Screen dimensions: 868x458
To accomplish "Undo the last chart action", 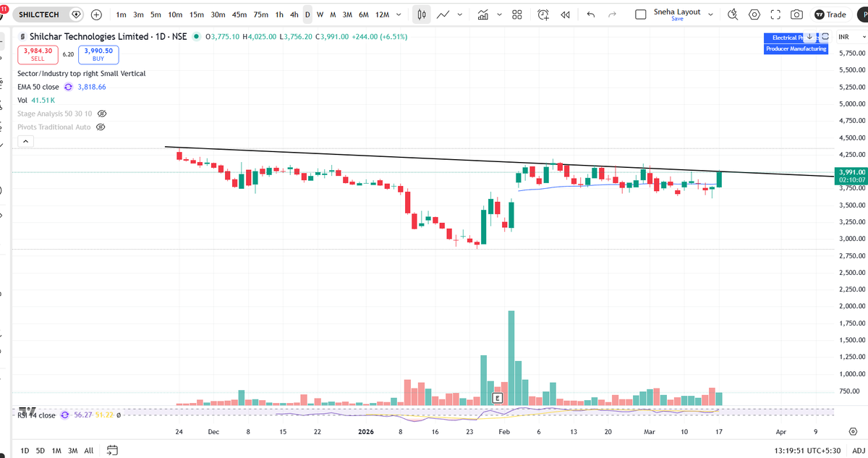I will point(590,14).
